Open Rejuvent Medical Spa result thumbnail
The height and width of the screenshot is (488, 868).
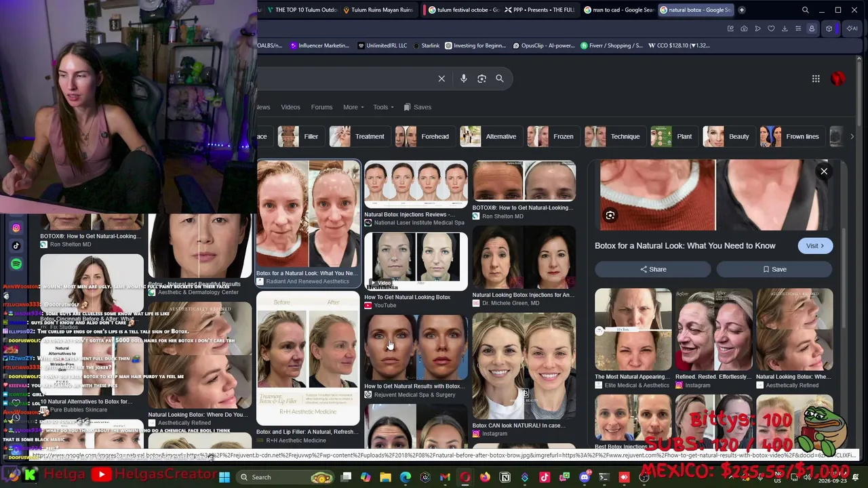pos(416,346)
